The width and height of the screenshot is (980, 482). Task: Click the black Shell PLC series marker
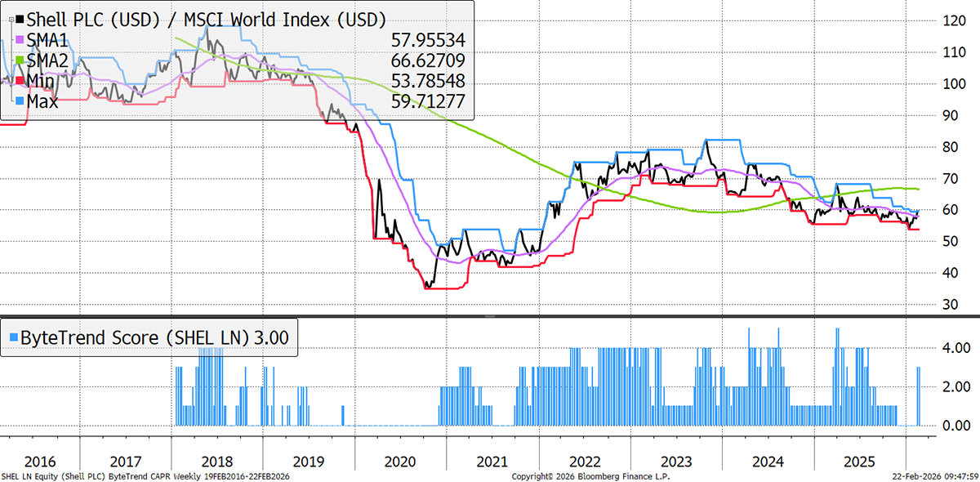click(x=20, y=20)
